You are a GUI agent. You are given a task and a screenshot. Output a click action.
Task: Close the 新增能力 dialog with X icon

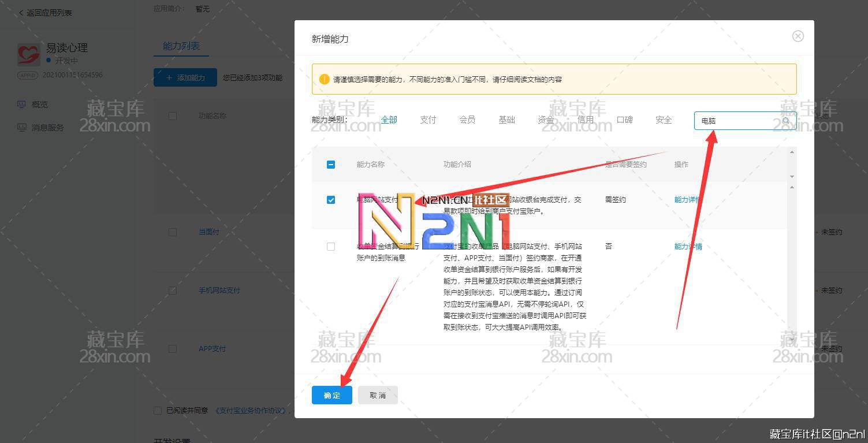tap(798, 36)
